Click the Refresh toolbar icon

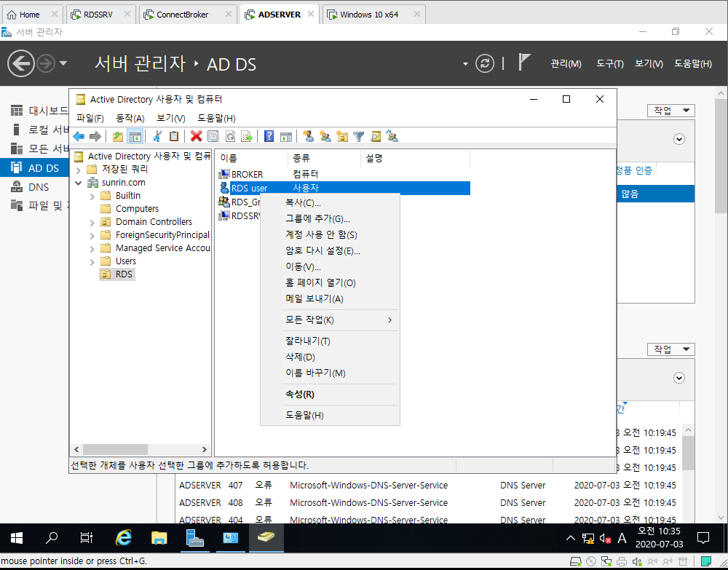pyautogui.click(x=230, y=136)
